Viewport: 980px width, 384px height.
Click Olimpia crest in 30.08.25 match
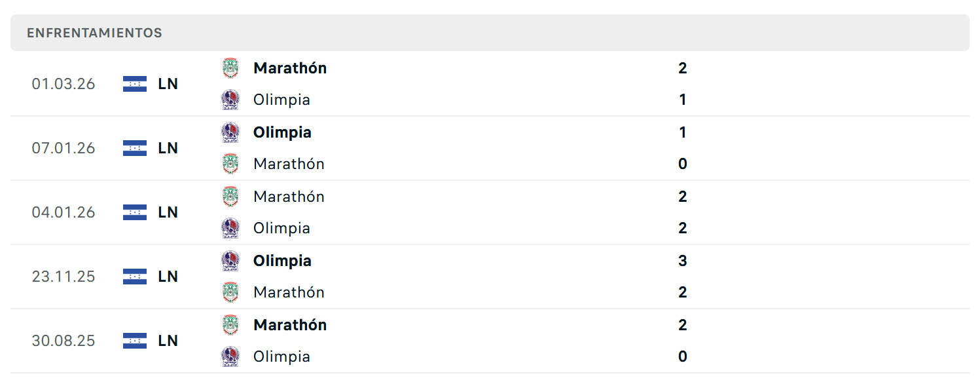point(230,356)
